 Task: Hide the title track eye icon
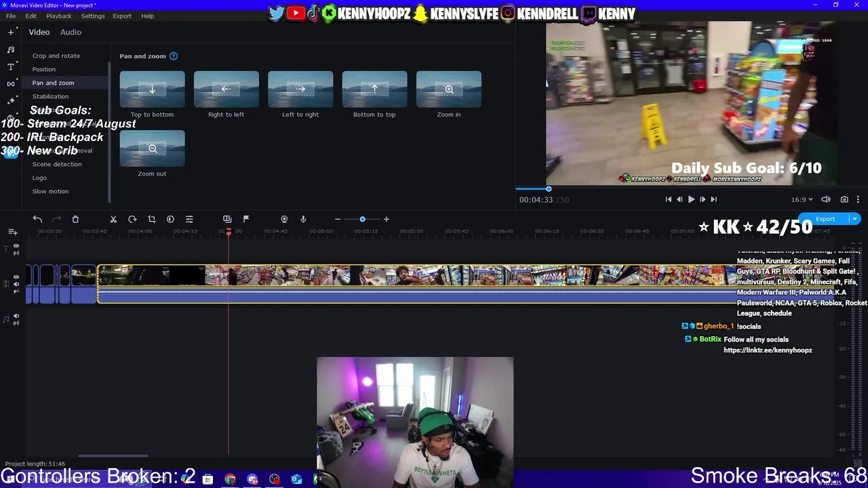click(16, 247)
